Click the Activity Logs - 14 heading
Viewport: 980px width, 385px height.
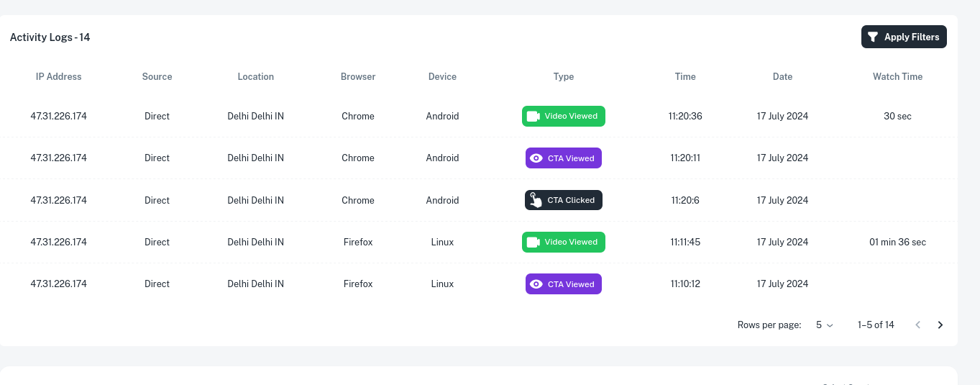[50, 37]
